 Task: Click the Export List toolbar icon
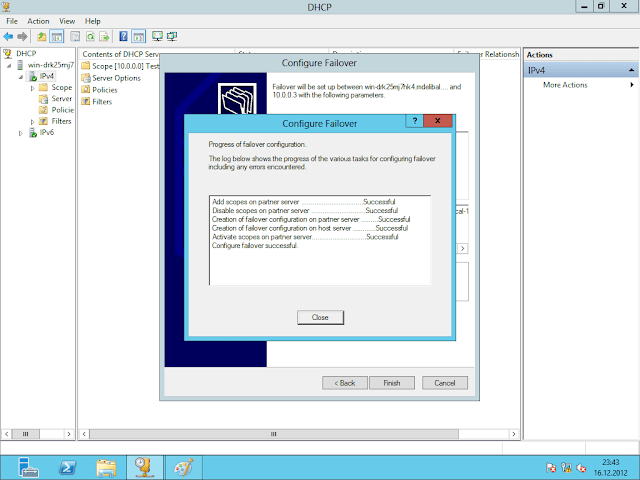coord(104,36)
